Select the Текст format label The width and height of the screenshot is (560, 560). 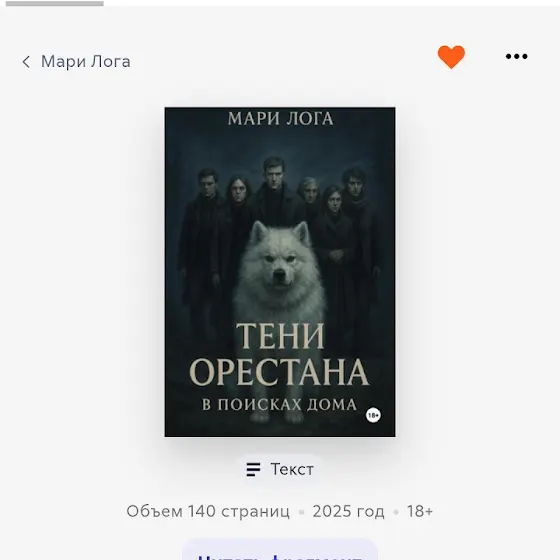click(x=292, y=469)
